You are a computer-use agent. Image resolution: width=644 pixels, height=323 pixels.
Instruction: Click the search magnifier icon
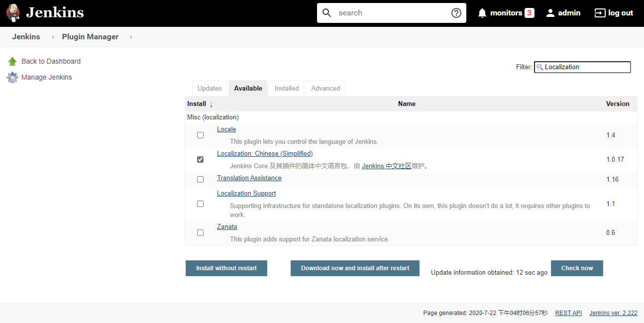pos(327,13)
